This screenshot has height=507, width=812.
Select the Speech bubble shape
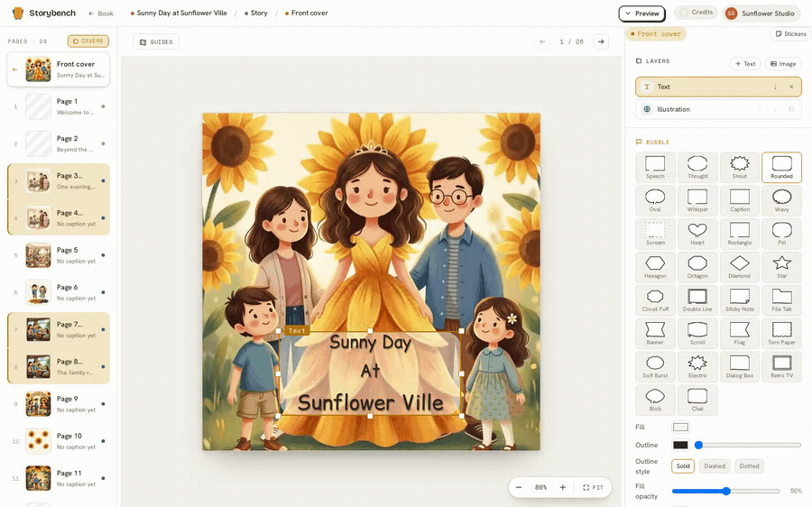click(x=655, y=167)
